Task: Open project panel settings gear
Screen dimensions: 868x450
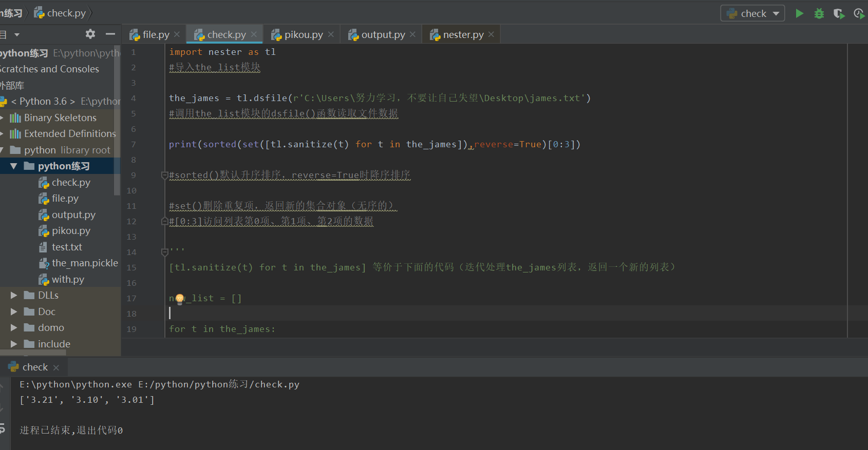Action: (x=90, y=34)
